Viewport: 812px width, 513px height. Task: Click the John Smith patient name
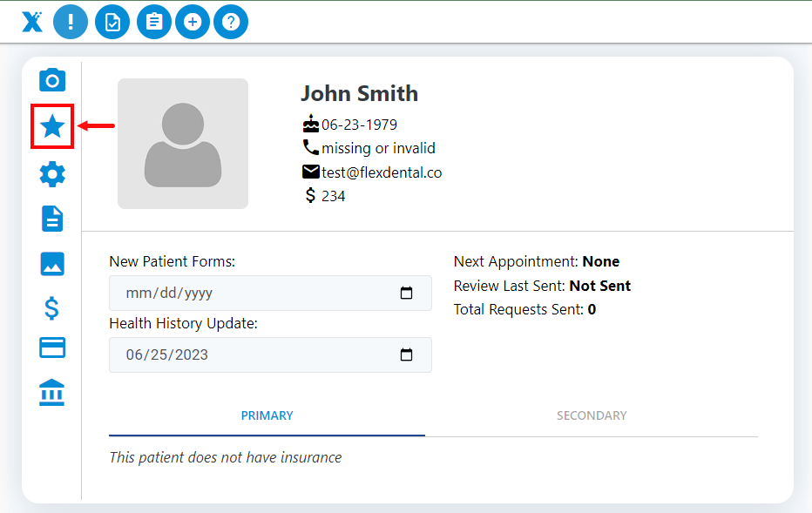click(360, 94)
